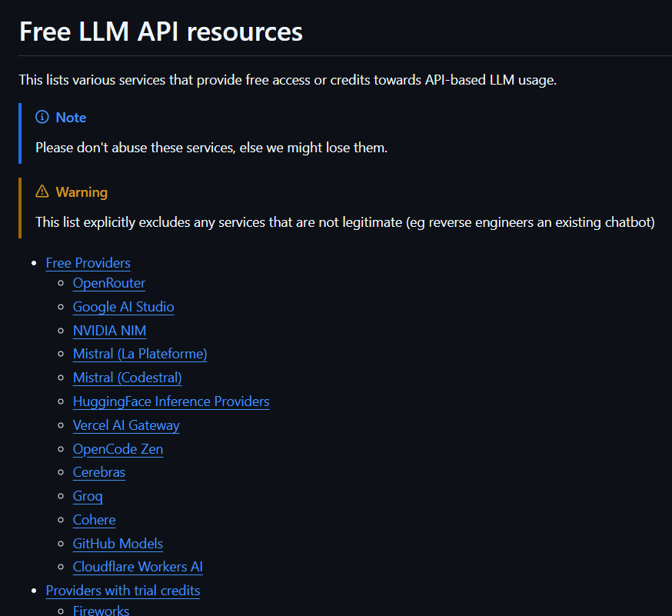Select Mistral (La Plateforme) link
Image resolution: width=672 pixels, height=616 pixels.
click(x=140, y=354)
